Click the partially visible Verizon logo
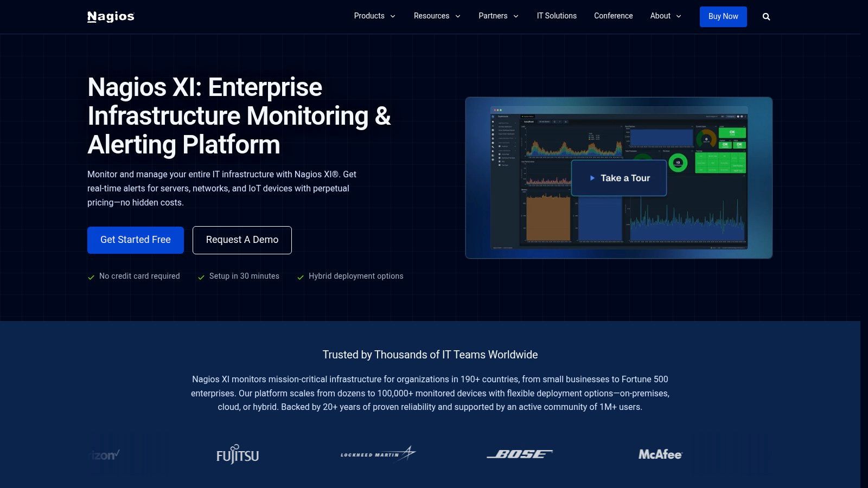The height and width of the screenshot is (488, 868). (x=104, y=455)
